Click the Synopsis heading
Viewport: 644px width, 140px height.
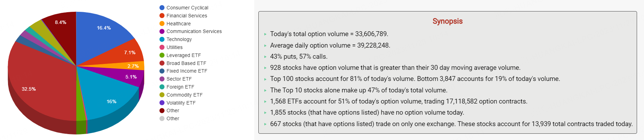pyautogui.click(x=447, y=21)
